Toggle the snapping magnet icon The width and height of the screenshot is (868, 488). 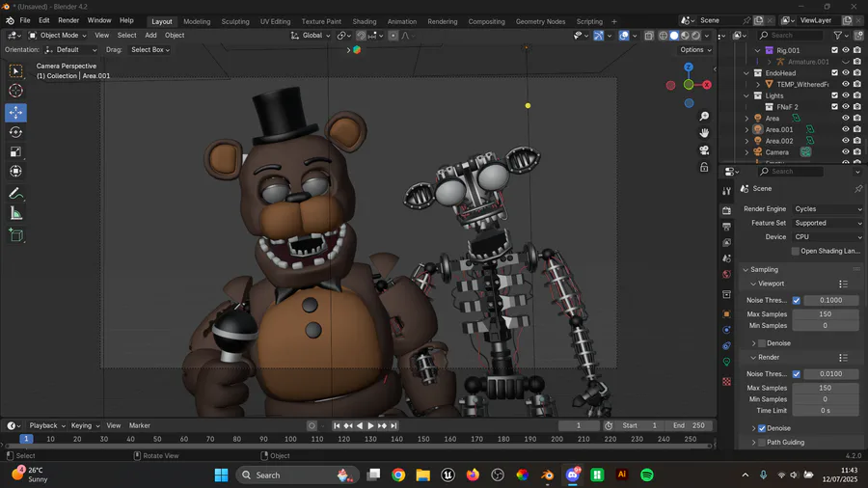(361, 36)
